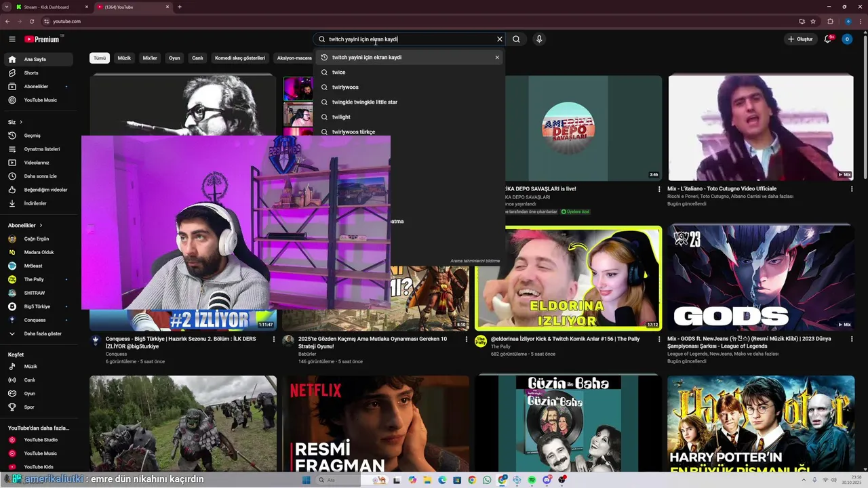Screen dimensions: 868x488
Task: Open Canlı under Keşfet
Action: tap(39, 380)
